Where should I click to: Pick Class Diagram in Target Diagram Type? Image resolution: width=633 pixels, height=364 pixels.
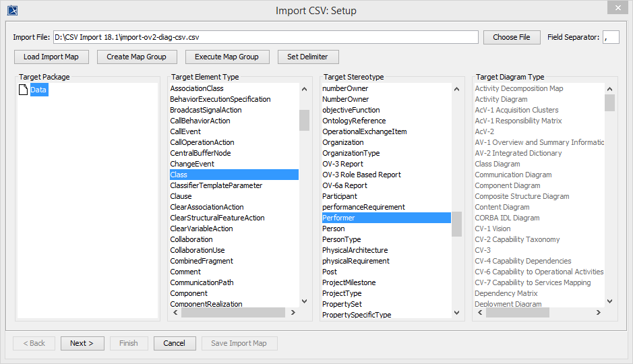click(x=497, y=164)
